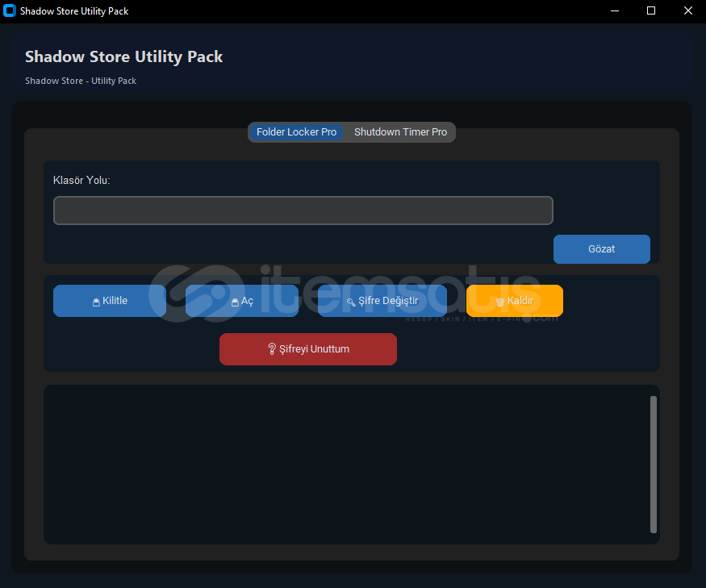Image resolution: width=706 pixels, height=588 pixels.
Task: Minimize the Shadow Store Utility Pack window
Action: 614,11
